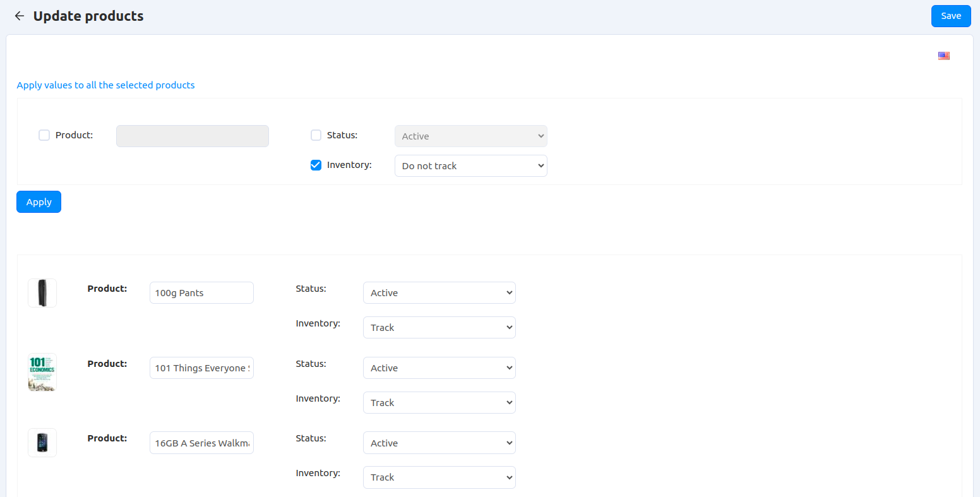This screenshot has width=980, height=497.
Task: Uncheck the Inventory bulk-edit checkbox
Action: [316, 165]
